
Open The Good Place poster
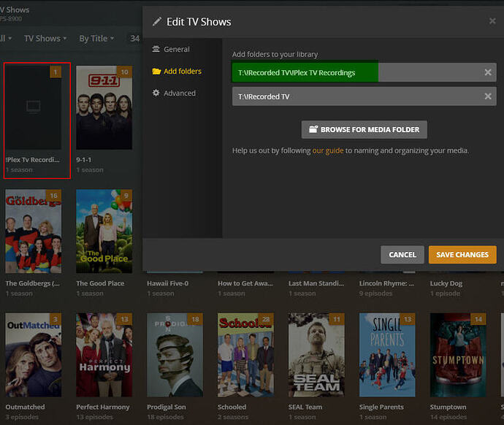tap(104, 231)
